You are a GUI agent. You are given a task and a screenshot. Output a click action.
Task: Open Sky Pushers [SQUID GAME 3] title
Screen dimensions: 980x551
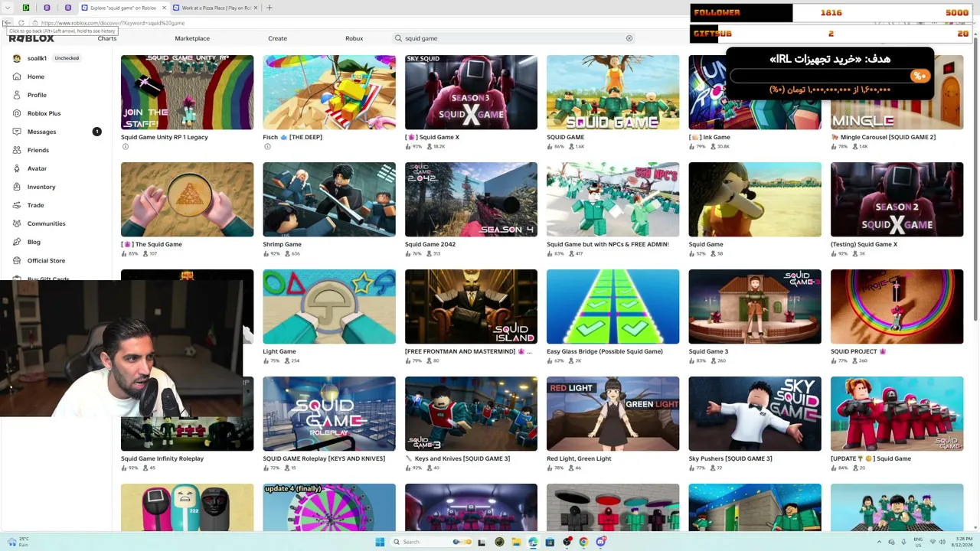(x=730, y=458)
